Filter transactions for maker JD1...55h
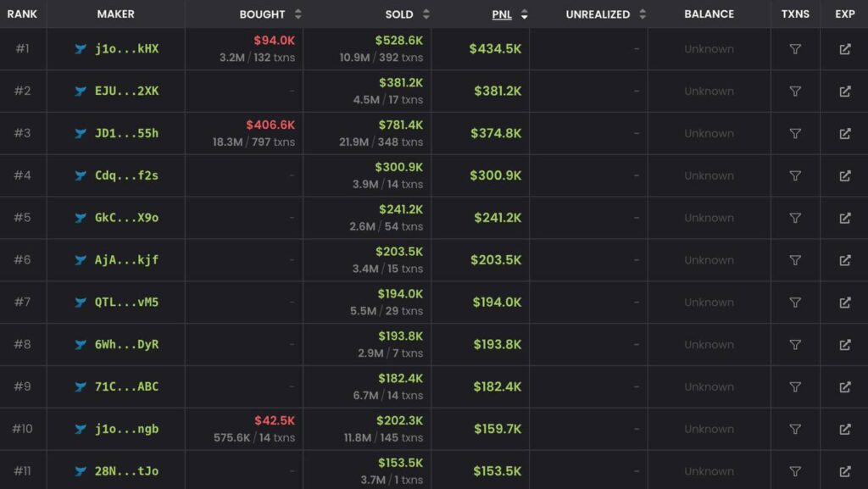Viewport: 868px width, 489px height. point(795,134)
